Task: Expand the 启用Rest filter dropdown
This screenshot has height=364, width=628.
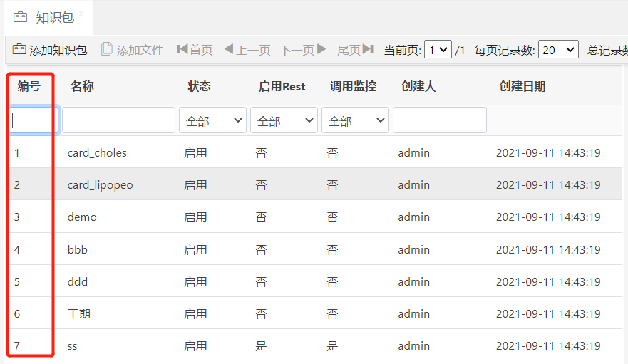Action: pos(284,121)
